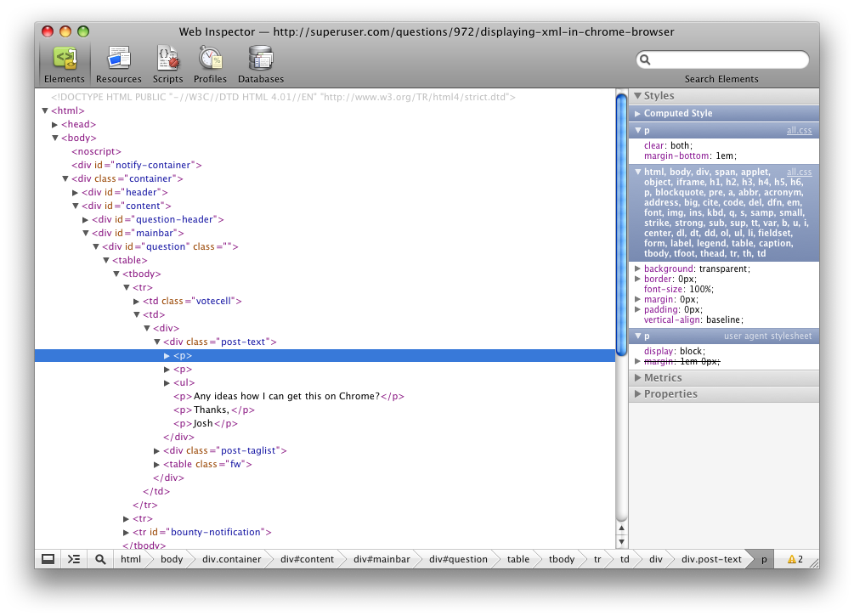Viewport: 854px width, 616px height.
Task: Click the dock-to-window icon bottom left
Action: tap(48, 559)
